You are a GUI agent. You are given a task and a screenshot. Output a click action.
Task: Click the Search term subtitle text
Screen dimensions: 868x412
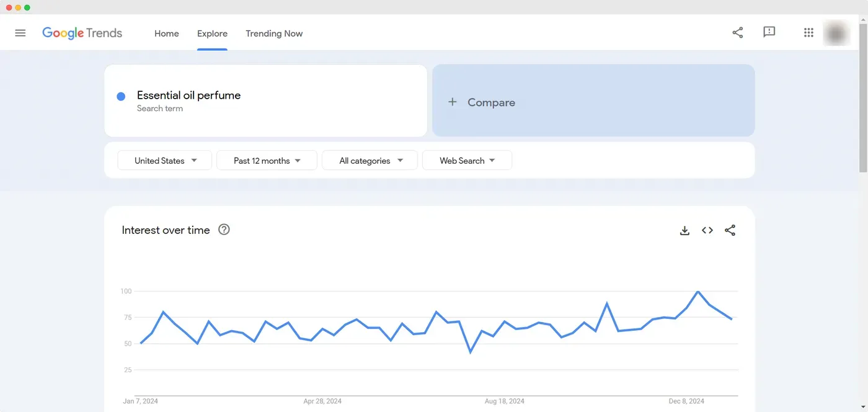click(x=160, y=109)
